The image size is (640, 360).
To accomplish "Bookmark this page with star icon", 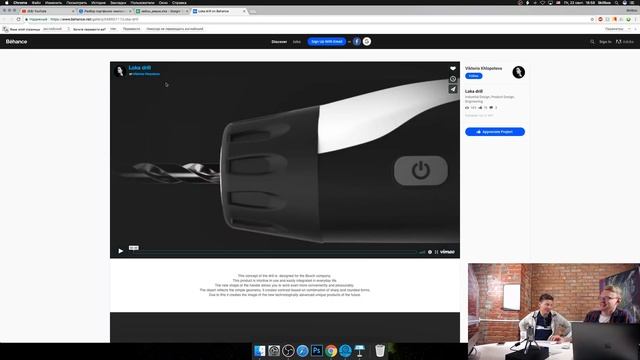I will click(x=592, y=19).
